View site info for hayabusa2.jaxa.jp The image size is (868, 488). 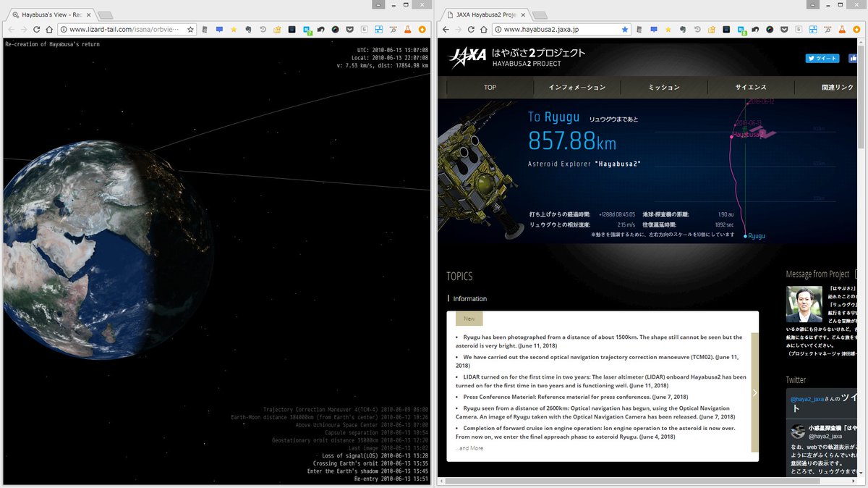[x=498, y=30]
